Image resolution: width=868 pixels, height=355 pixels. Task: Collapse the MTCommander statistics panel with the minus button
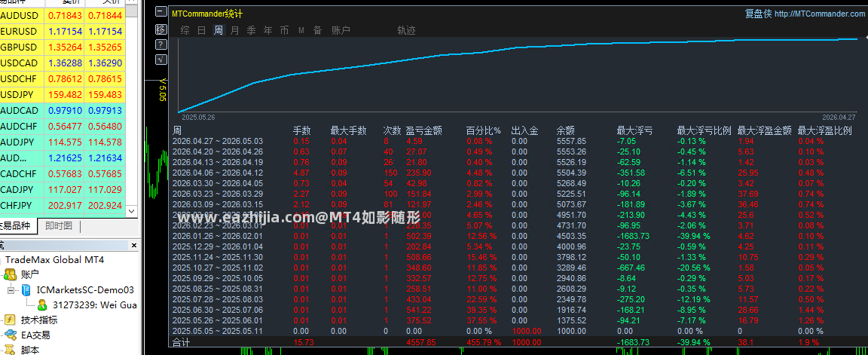pyautogui.click(x=160, y=11)
